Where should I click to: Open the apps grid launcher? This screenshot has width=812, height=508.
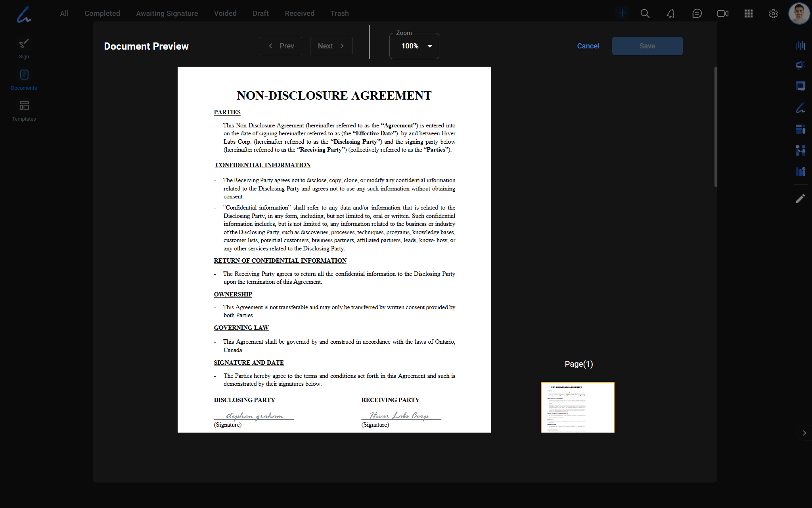748,13
